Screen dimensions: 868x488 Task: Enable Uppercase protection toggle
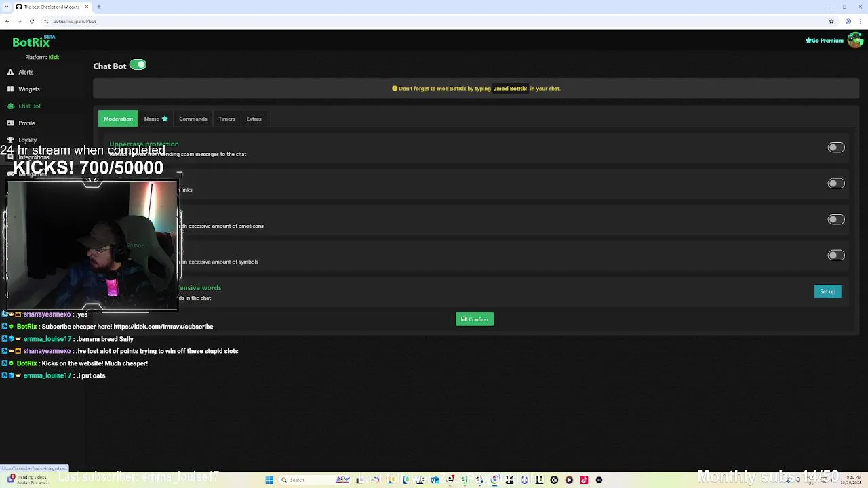pyautogui.click(x=836, y=148)
